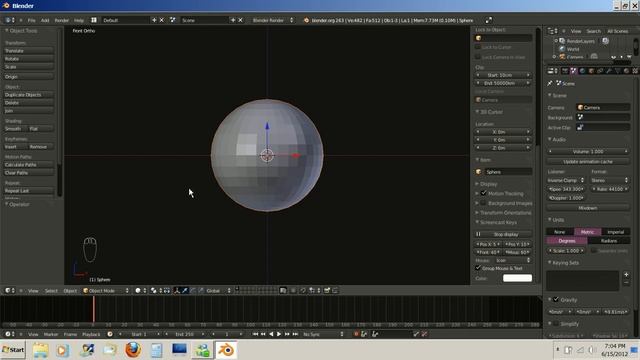The image size is (640, 360).
Task: Open the file explorer folder in taskbar
Action: (x=40, y=350)
